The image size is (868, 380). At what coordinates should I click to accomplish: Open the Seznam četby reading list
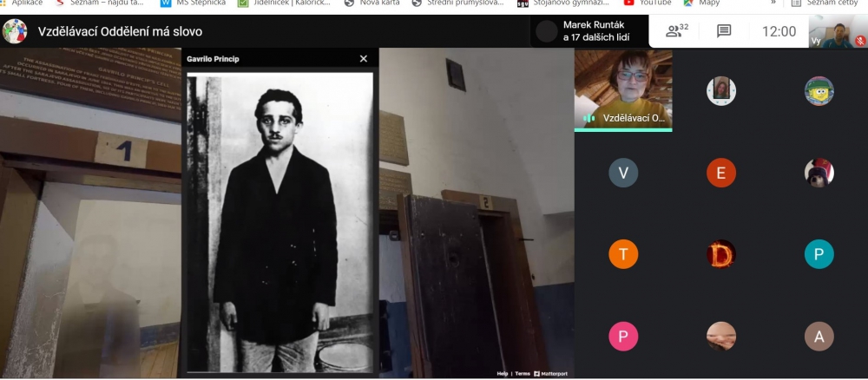[825, 3]
